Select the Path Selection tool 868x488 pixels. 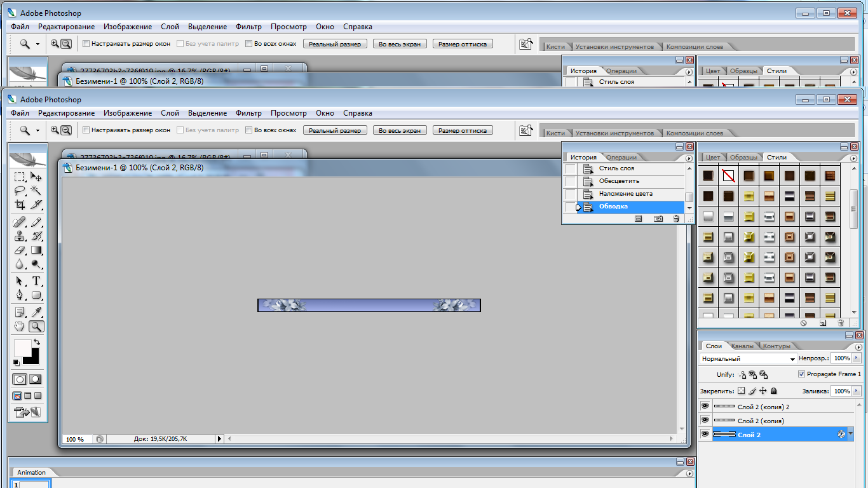point(20,281)
